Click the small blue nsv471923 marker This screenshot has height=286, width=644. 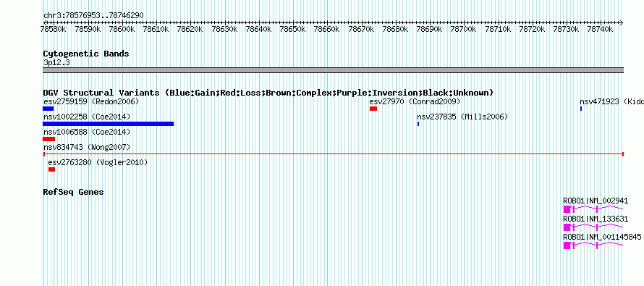[581, 109]
